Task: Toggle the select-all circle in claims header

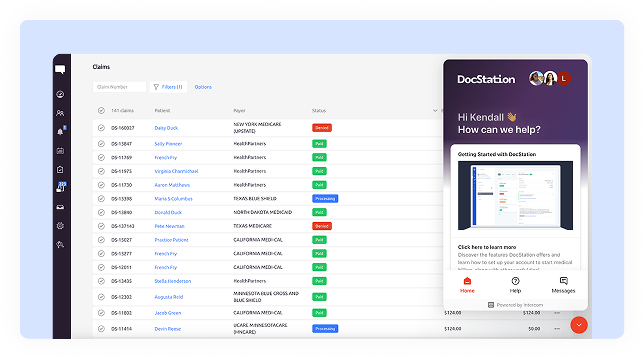Action: pyautogui.click(x=101, y=110)
